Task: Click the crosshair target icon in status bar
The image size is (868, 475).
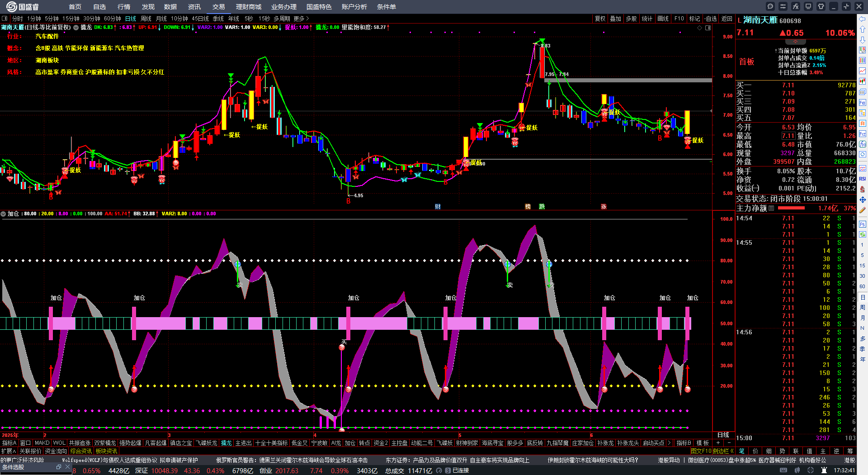Action: point(811,470)
